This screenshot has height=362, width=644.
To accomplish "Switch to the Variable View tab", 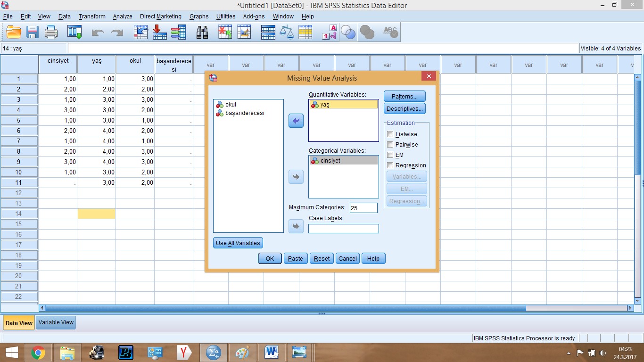I will tap(56, 322).
